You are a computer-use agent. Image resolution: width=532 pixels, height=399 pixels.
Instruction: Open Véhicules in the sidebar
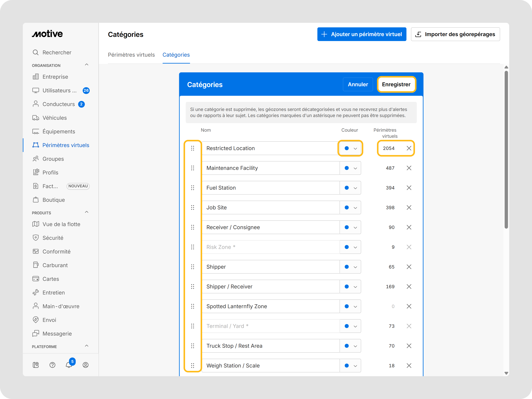pyautogui.click(x=55, y=118)
